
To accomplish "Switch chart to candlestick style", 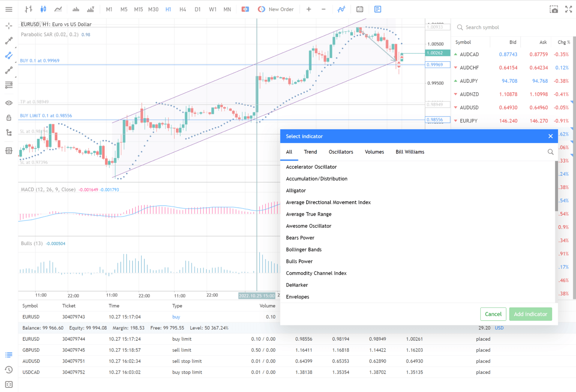I will 43,9.
